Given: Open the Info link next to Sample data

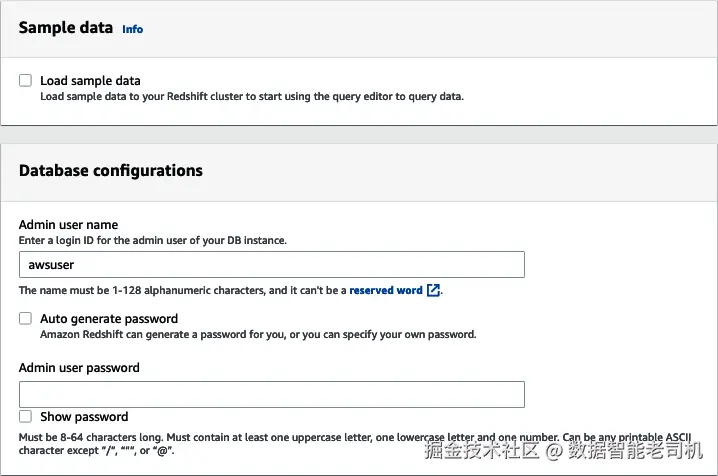Looking at the screenshot, I should coord(132,29).
